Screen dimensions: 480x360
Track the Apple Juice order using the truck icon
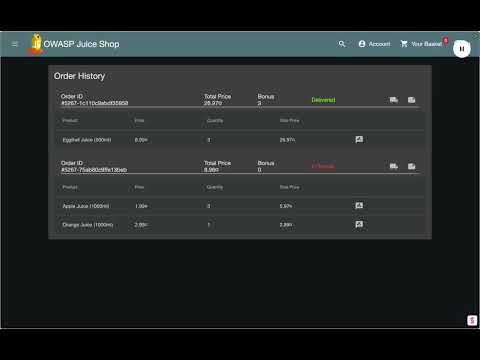(394, 166)
